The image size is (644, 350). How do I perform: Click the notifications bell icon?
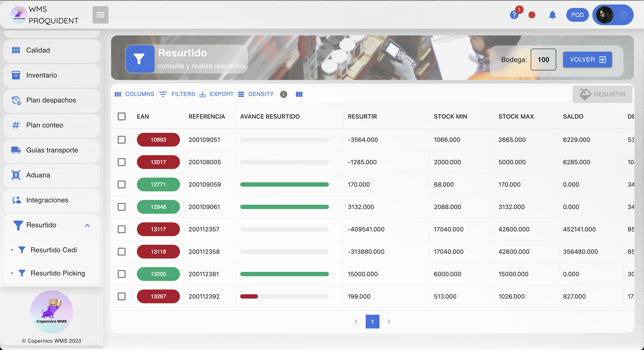pos(552,15)
